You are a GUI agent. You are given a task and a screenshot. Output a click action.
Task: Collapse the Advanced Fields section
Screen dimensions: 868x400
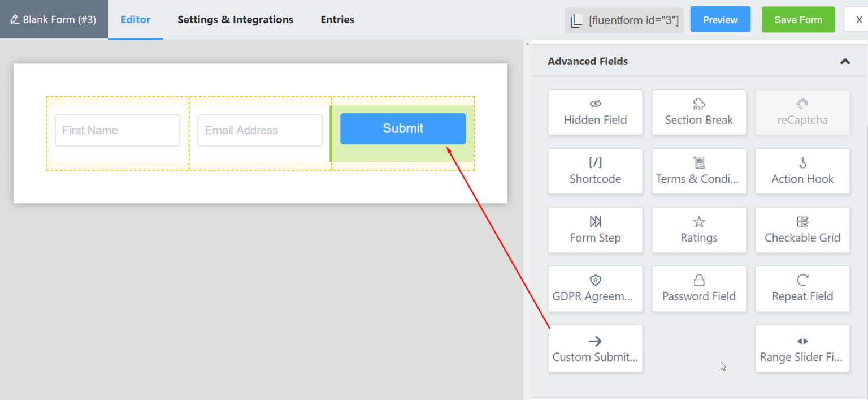[845, 61]
